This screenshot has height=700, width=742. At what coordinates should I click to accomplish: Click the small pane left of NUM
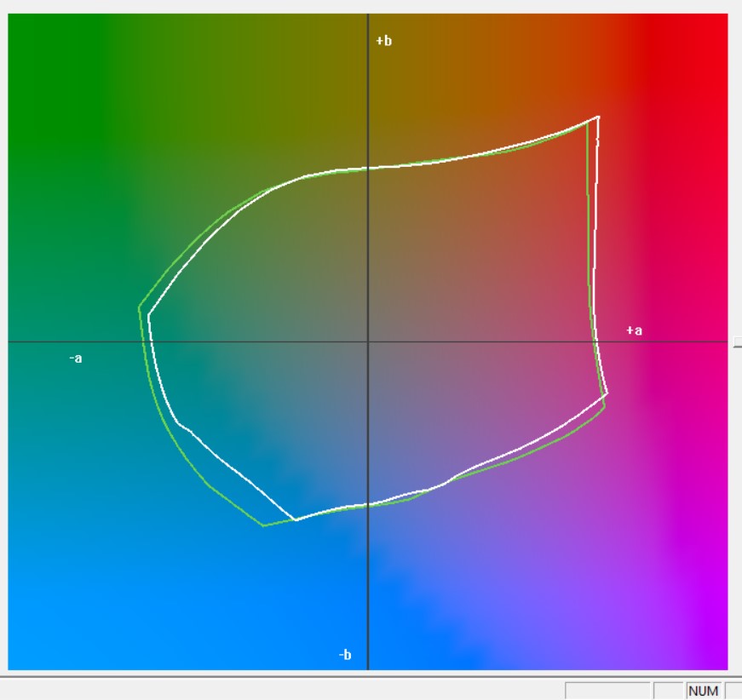coord(667,691)
